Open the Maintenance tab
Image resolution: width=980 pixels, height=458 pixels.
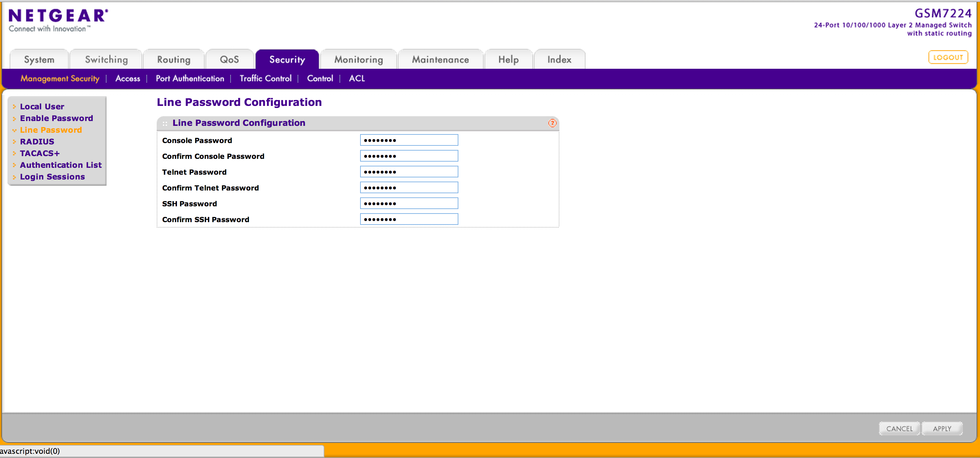coord(440,60)
